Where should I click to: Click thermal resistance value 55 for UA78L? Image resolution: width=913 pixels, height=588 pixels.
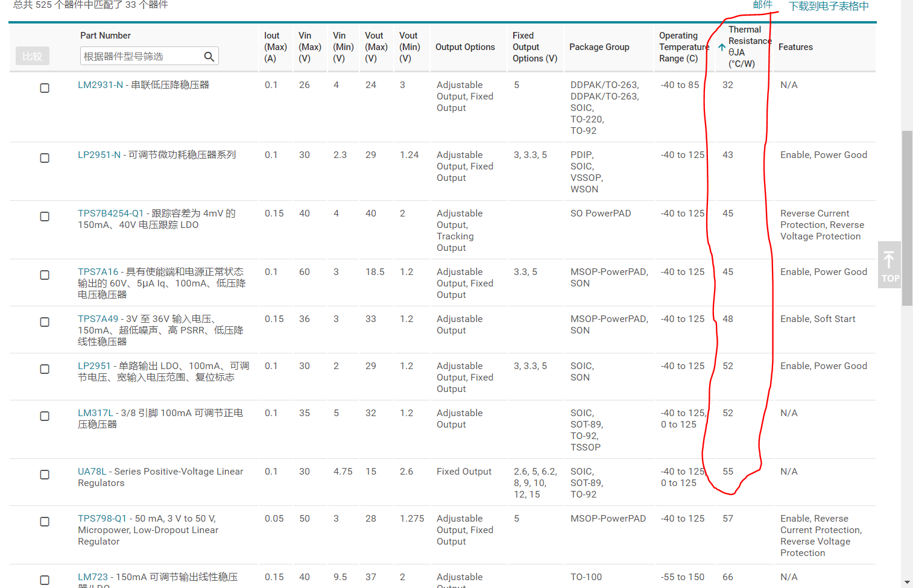[x=728, y=472]
